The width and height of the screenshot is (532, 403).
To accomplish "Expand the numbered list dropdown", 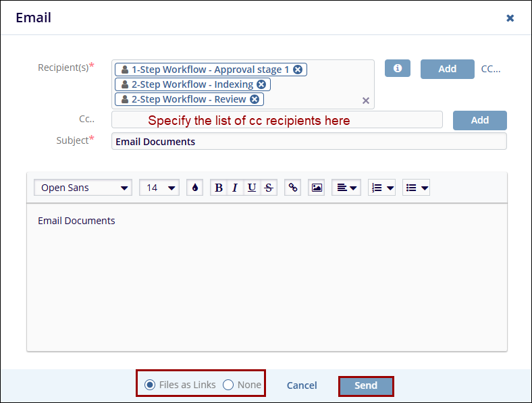I will [x=382, y=188].
